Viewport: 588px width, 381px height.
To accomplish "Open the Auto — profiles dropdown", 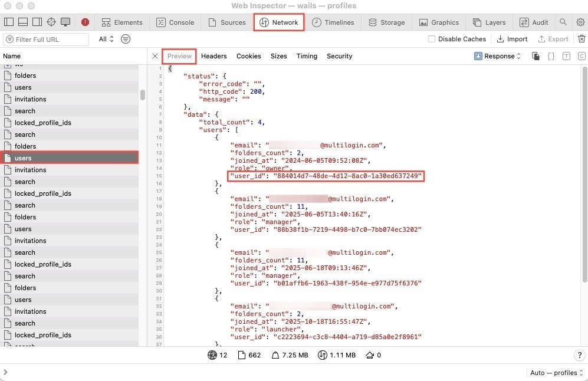I will tap(555, 373).
